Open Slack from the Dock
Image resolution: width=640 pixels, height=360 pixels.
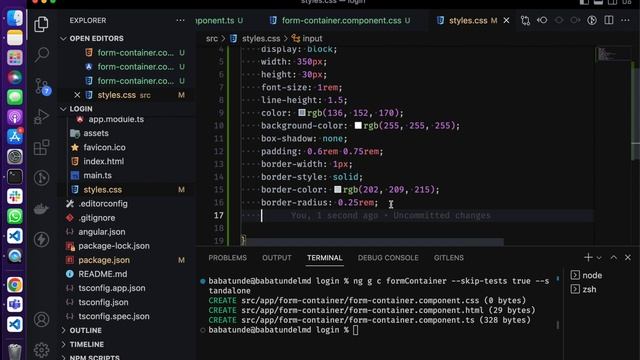[15, 196]
